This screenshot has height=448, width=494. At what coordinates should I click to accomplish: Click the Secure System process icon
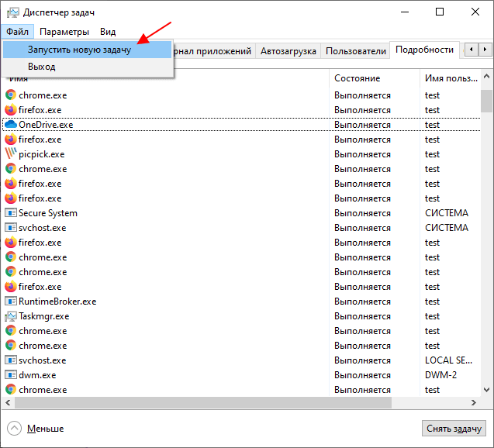coord(11,213)
